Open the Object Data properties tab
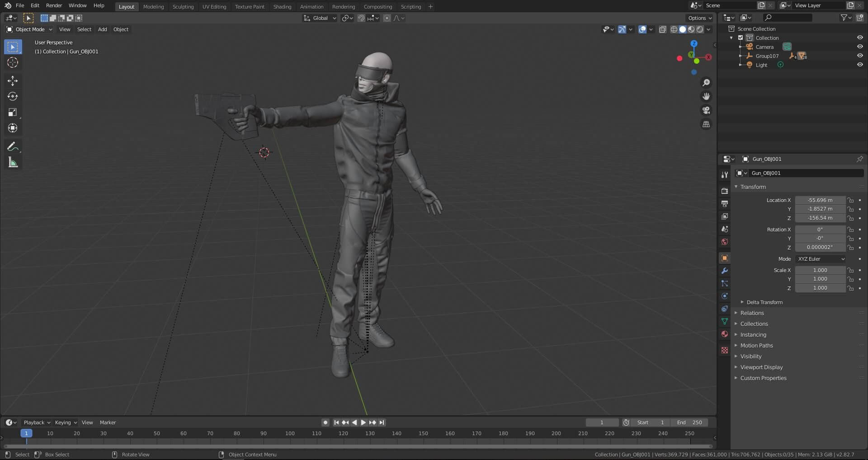The image size is (868, 460). (725, 321)
